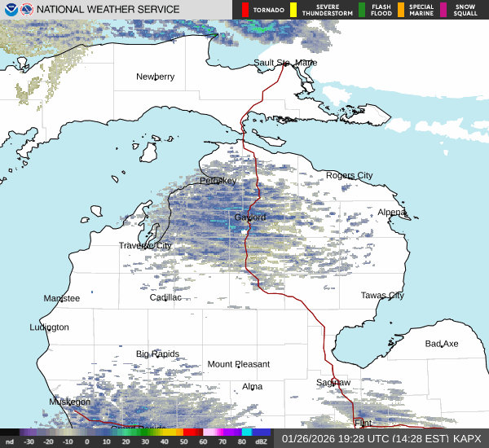Click the yellow Severe Thunderstorm legend swatch
Screen dimensions: 489x448
point(293,10)
